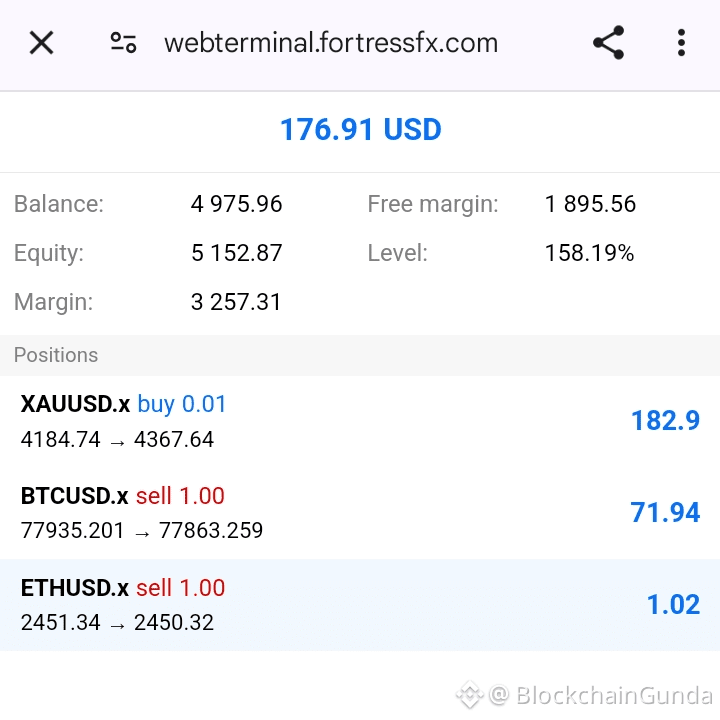The height and width of the screenshot is (720, 720).
Task: Open the three-dot overflow menu
Action: pos(681,43)
